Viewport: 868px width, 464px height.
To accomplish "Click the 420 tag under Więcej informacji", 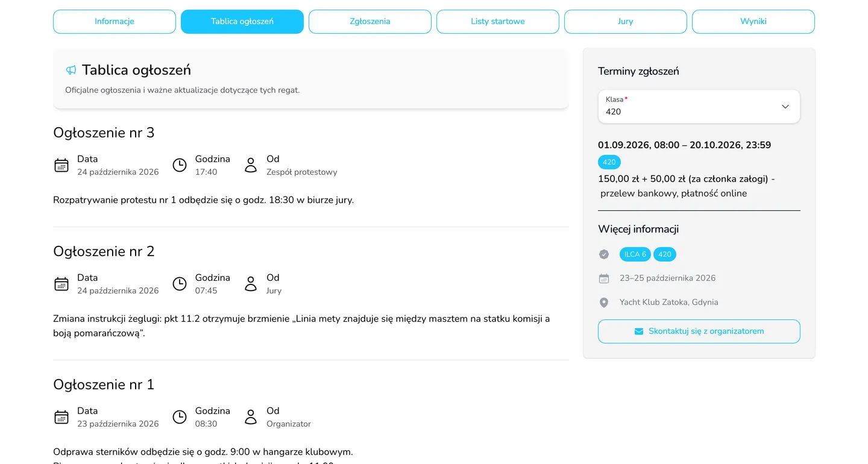I will 665,254.
